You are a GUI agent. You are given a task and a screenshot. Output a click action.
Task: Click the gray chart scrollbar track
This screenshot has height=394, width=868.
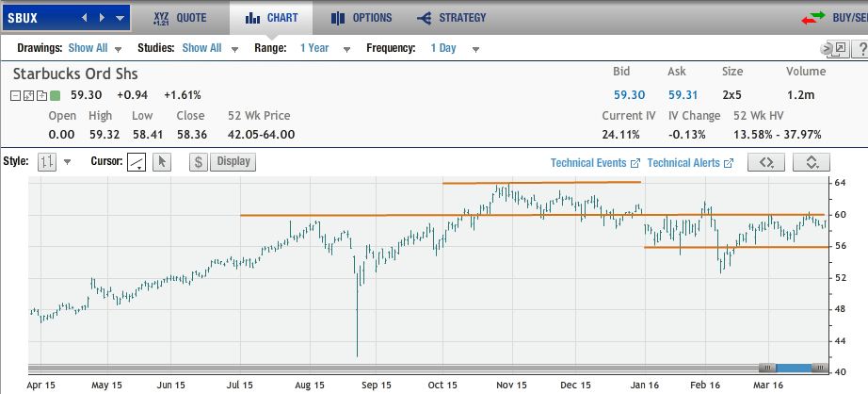(x=393, y=368)
